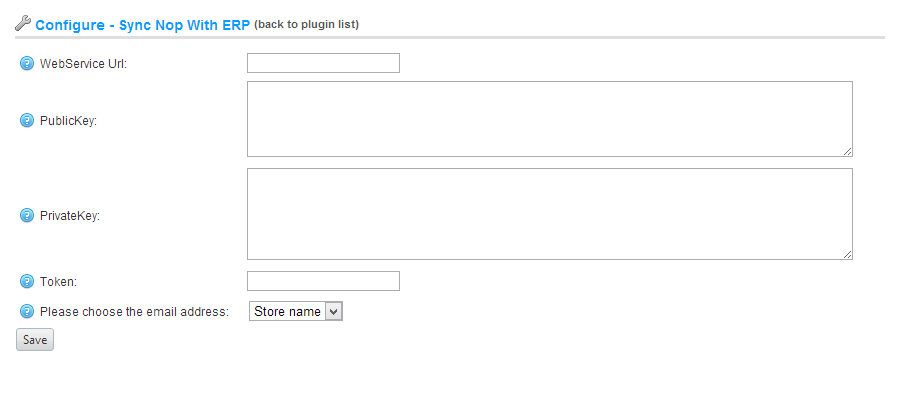Screen dimensions: 900x400
Task: Click the PrivateKey textarea resize handle
Action: [x=847, y=254]
